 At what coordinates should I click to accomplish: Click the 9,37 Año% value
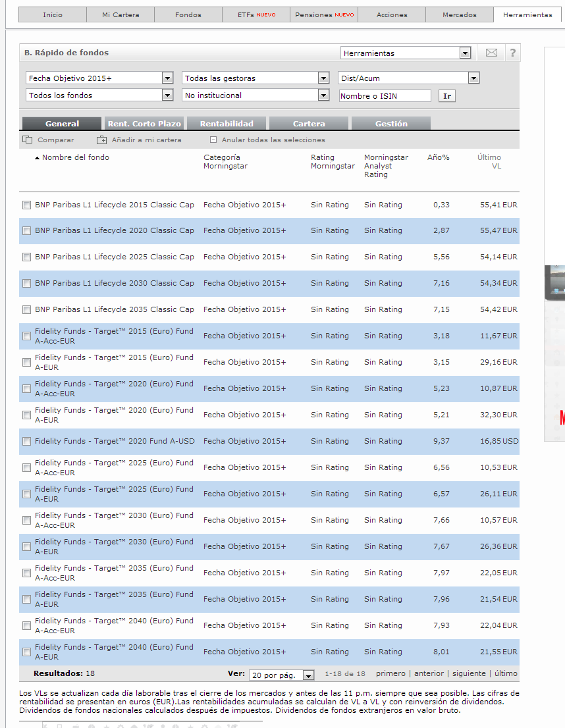[441, 441]
